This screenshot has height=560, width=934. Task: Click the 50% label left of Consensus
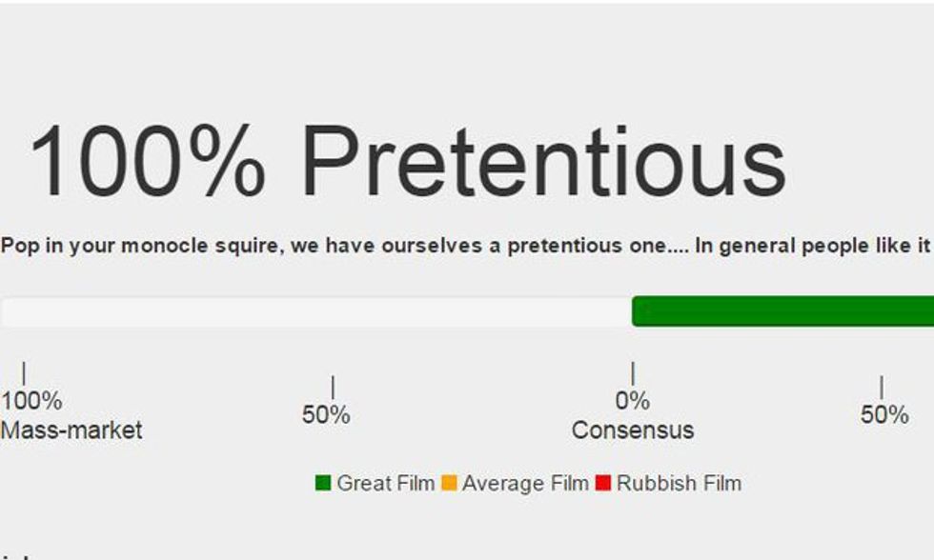pyautogui.click(x=326, y=415)
